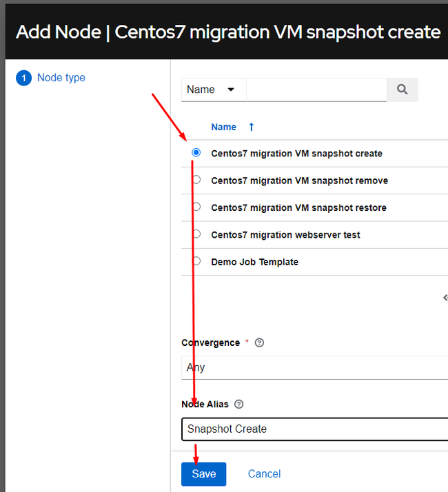The width and height of the screenshot is (448, 492).
Task: Pick the Demo Job Template radio button
Action: tap(196, 261)
